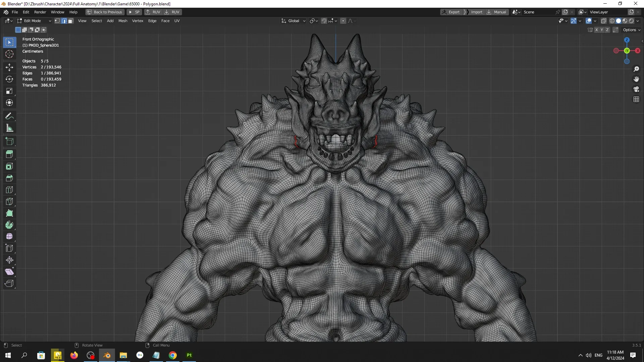Toggle snapping magnet

point(324,21)
